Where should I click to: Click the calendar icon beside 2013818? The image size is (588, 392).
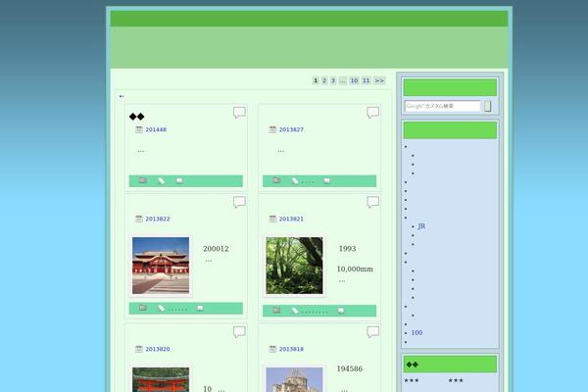[x=272, y=349]
